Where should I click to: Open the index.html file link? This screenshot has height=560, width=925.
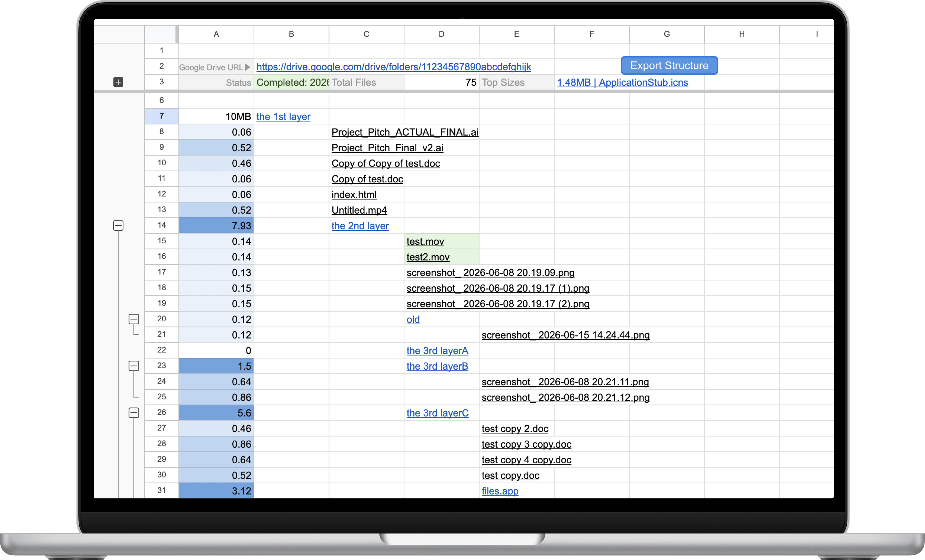pyautogui.click(x=354, y=195)
